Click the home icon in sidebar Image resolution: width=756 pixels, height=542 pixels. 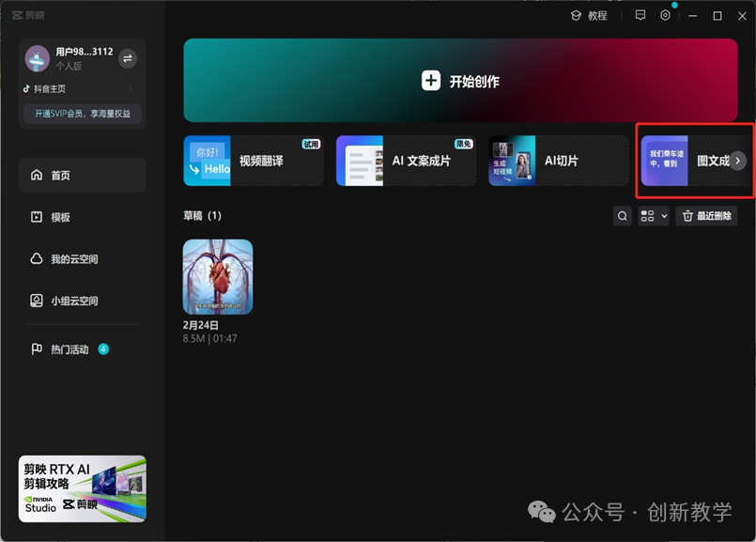37,175
